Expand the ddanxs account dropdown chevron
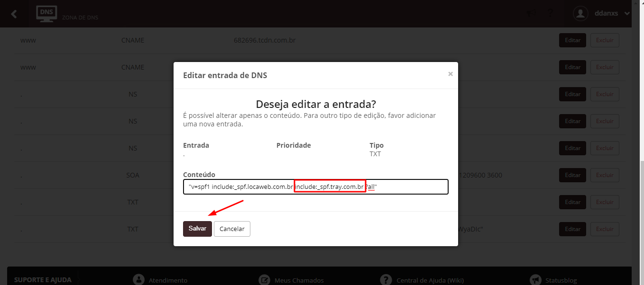 (627, 14)
